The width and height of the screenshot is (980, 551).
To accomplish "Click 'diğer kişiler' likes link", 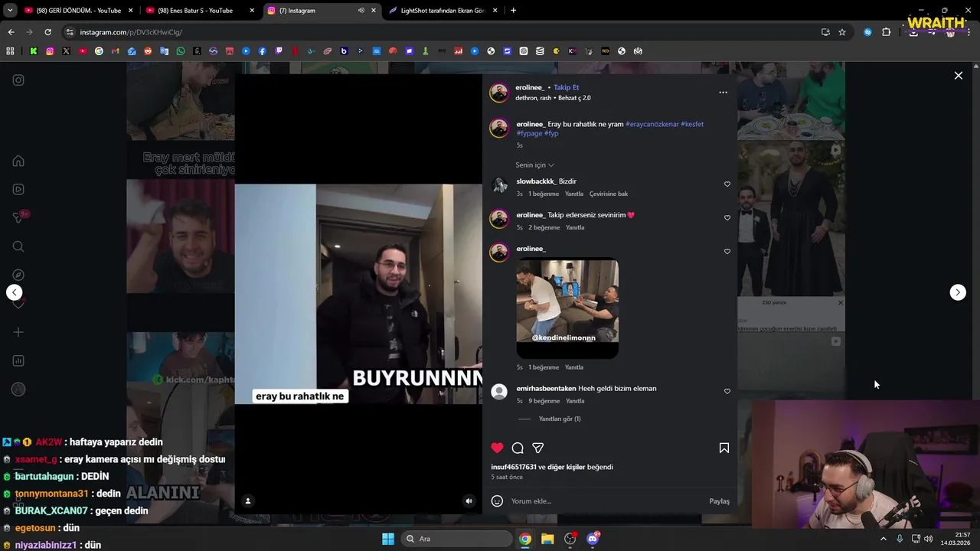I will [567, 467].
